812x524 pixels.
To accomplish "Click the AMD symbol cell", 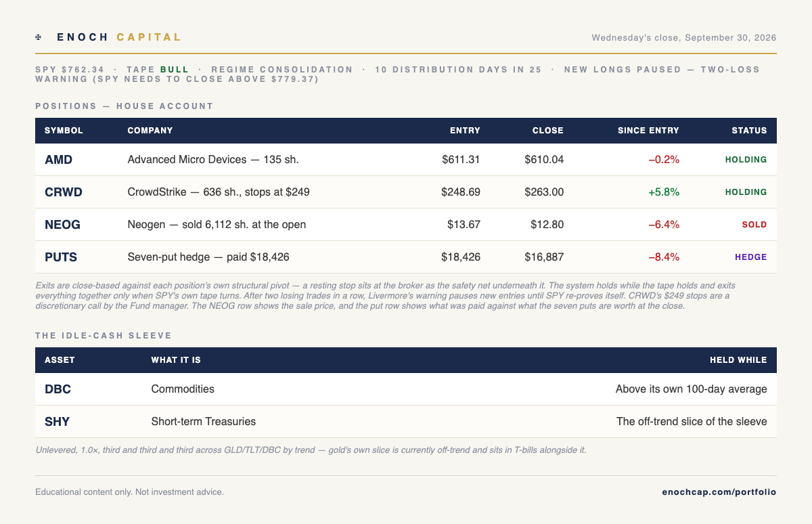I will (58, 160).
